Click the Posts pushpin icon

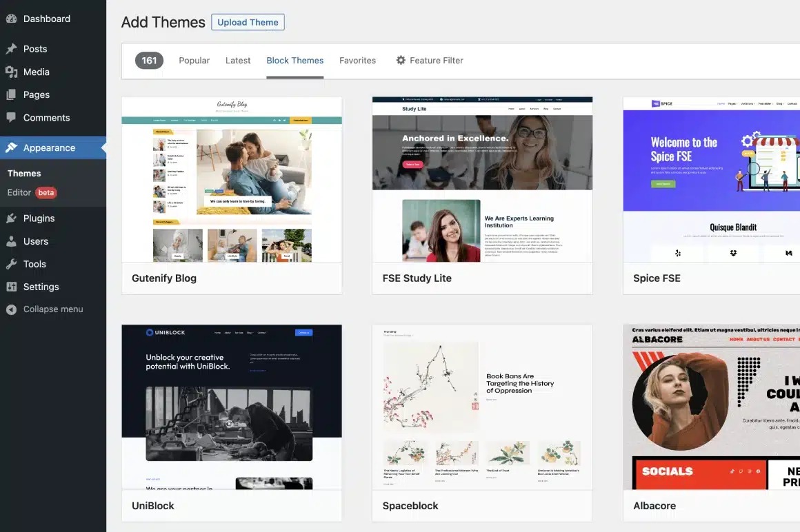pyautogui.click(x=11, y=49)
